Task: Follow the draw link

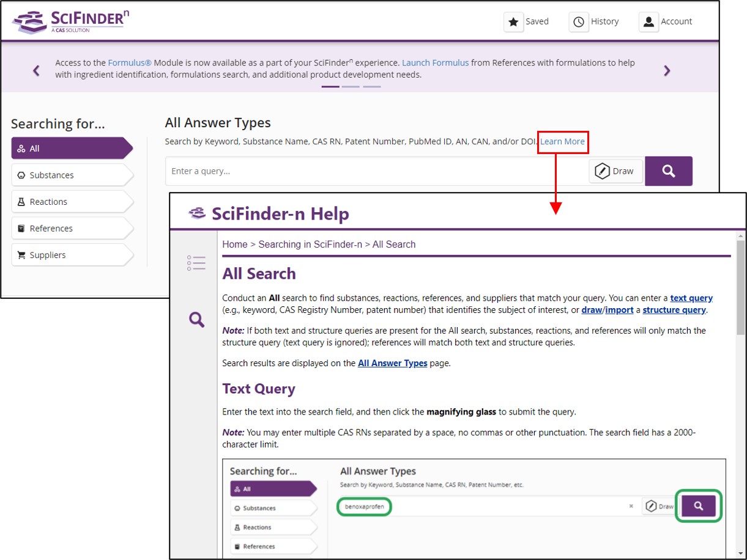Action: coord(592,310)
